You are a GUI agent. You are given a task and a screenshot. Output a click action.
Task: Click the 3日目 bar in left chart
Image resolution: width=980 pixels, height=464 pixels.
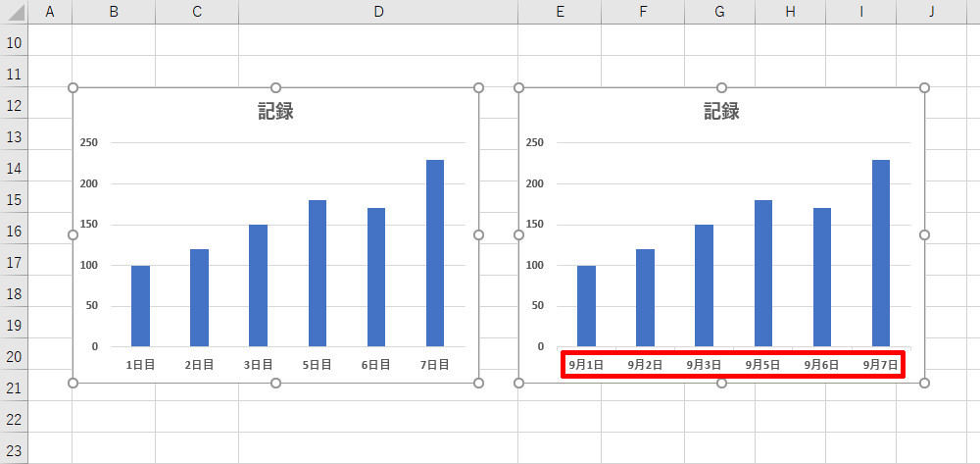click(258, 285)
